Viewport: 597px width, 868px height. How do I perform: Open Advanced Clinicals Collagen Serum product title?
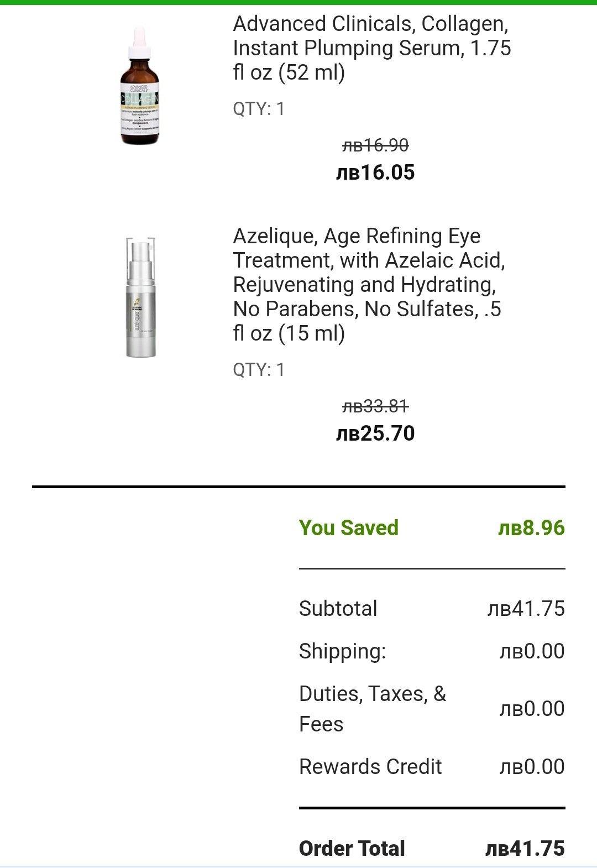click(371, 48)
